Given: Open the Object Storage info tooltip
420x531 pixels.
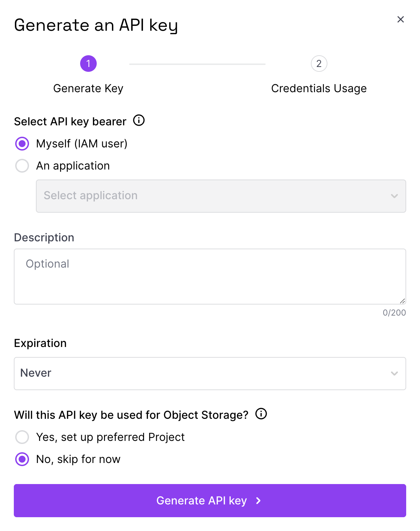Looking at the screenshot, I should tap(261, 414).
